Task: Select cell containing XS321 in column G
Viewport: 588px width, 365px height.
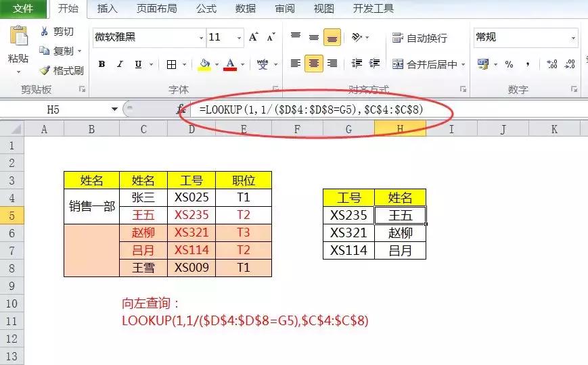Action: coord(348,233)
